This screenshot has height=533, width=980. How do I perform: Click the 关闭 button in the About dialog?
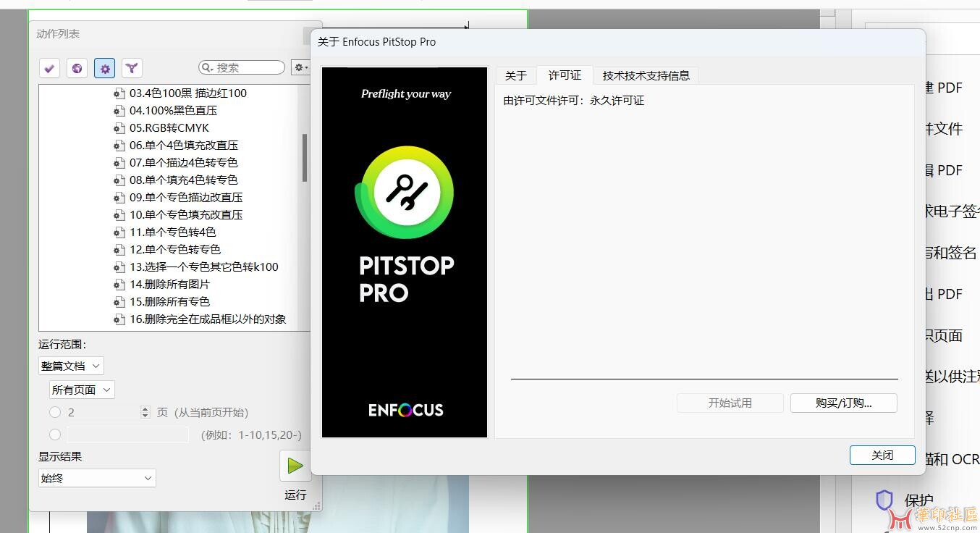click(x=882, y=455)
